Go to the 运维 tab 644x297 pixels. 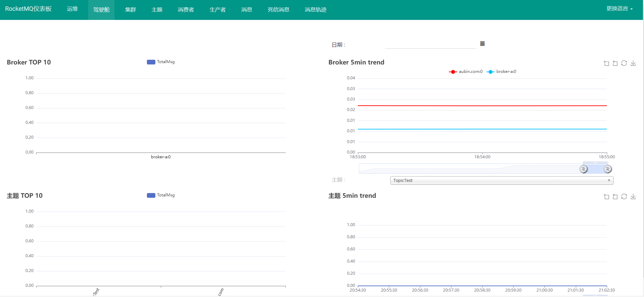coord(72,9)
